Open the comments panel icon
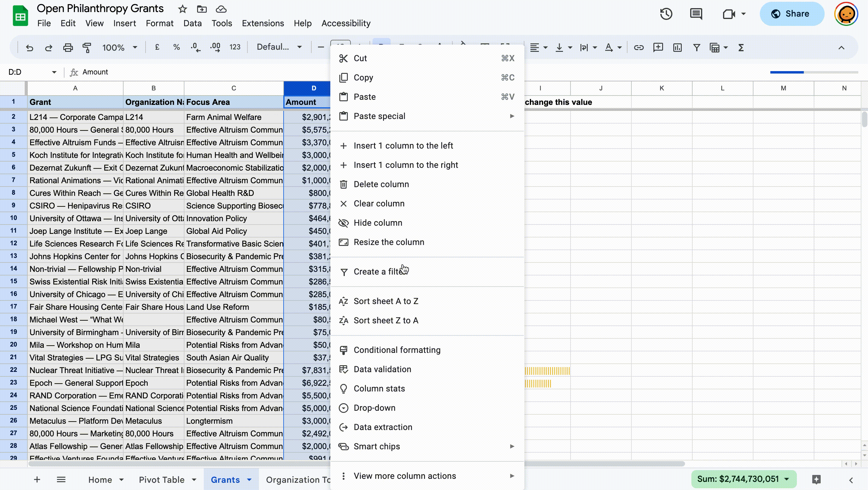This screenshot has height=490, width=868. [696, 14]
